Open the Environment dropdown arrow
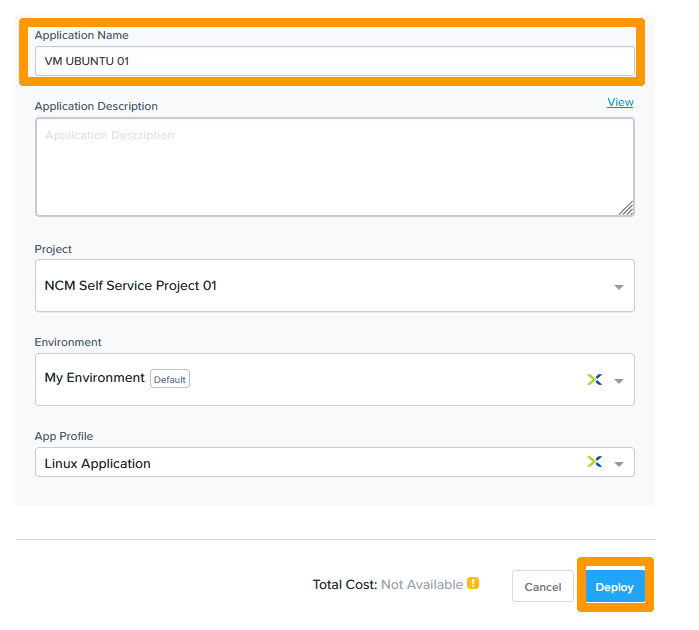699x630 pixels. point(619,381)
